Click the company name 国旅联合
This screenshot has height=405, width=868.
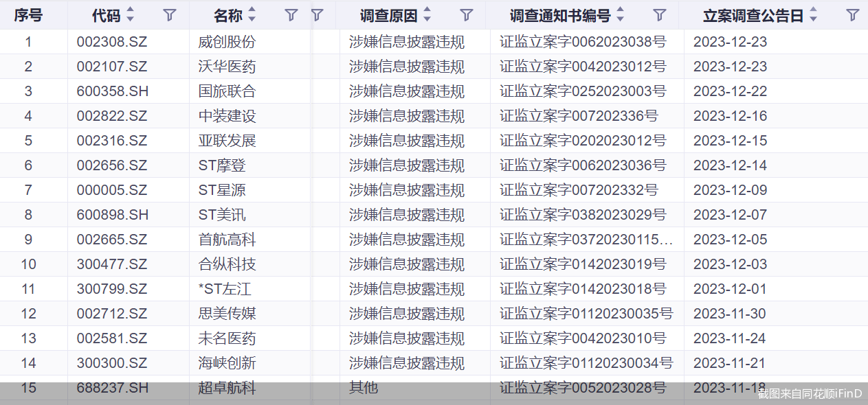[227, 91]
